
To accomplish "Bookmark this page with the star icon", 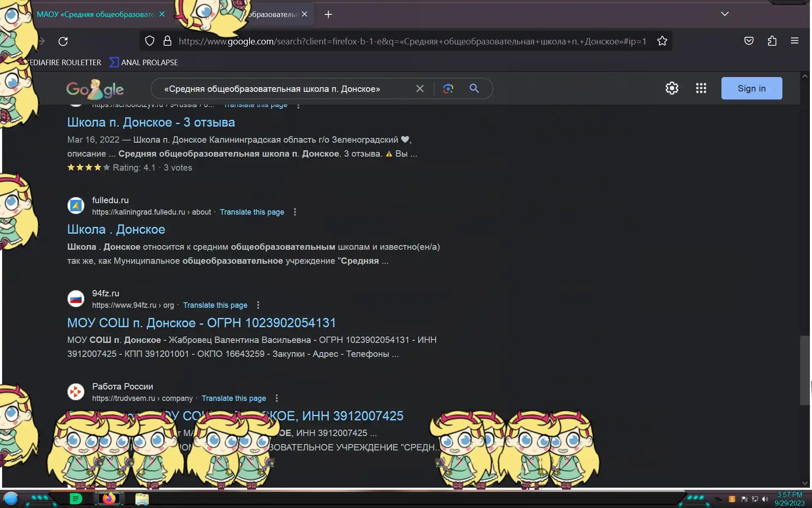I will [x=662, y=41].
